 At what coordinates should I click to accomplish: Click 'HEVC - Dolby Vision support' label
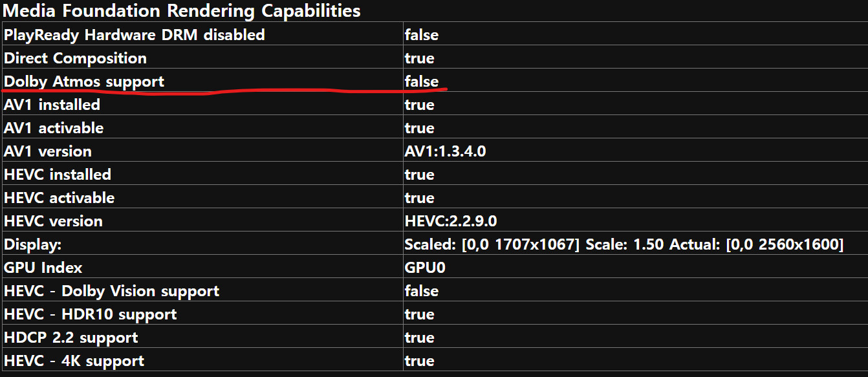click(x=111, y=291)
